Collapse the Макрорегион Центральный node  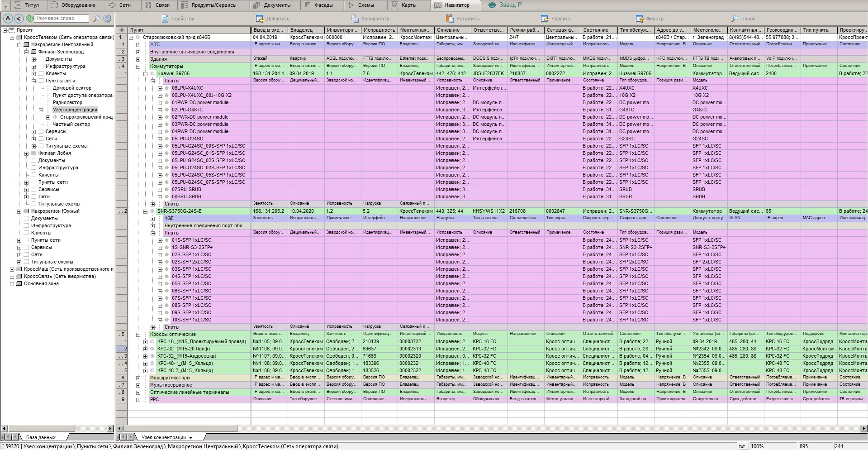pos(19,45)
